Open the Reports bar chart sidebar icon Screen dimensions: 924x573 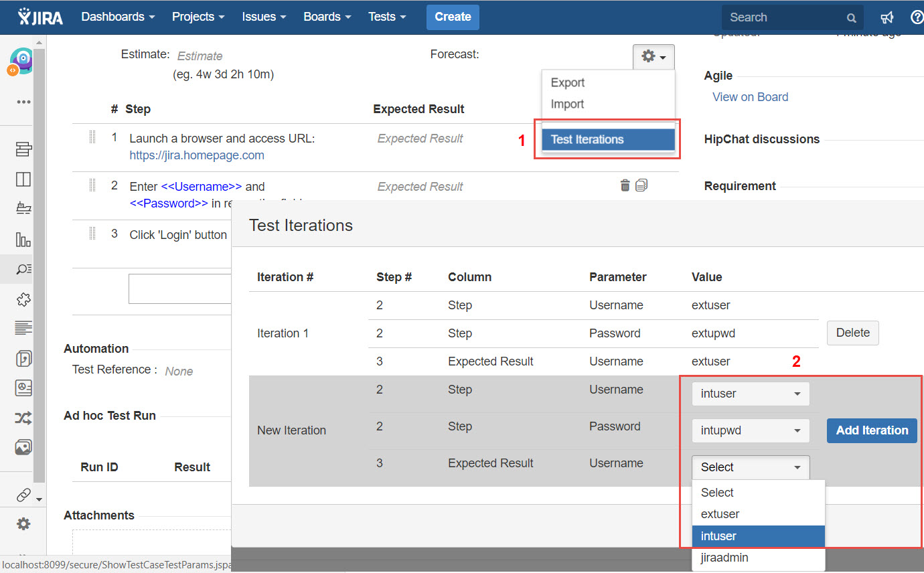click(23, 239)
